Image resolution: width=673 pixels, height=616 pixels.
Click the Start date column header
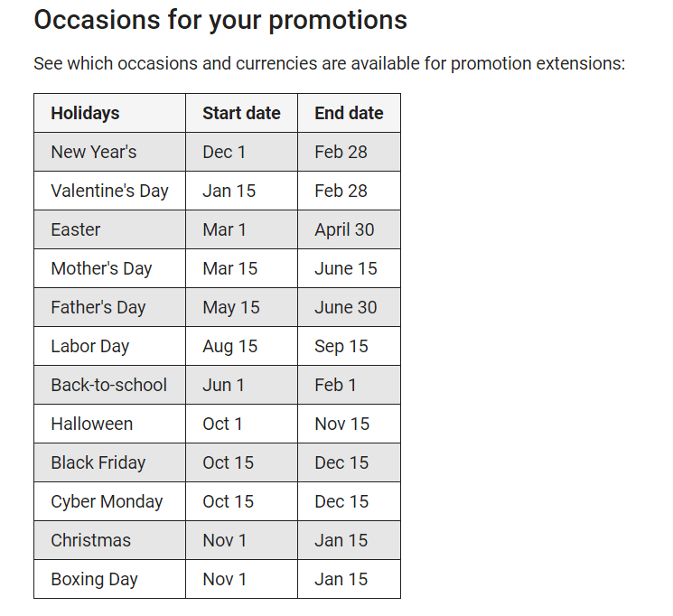(x=241, y=113)
